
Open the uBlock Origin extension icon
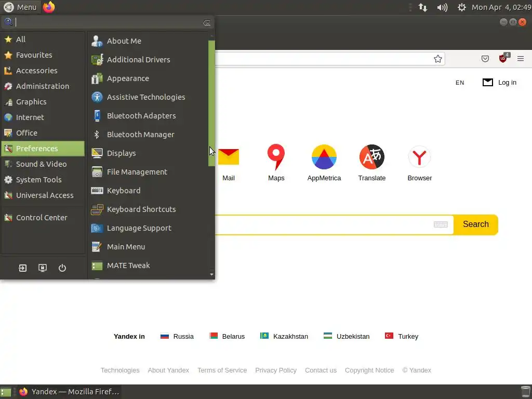504,58
